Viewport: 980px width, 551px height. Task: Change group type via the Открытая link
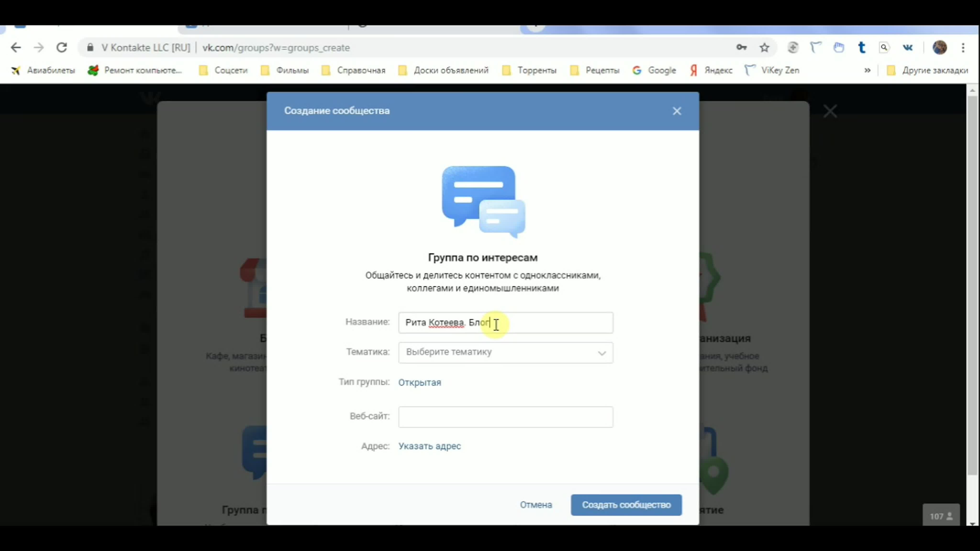point(420,382)
